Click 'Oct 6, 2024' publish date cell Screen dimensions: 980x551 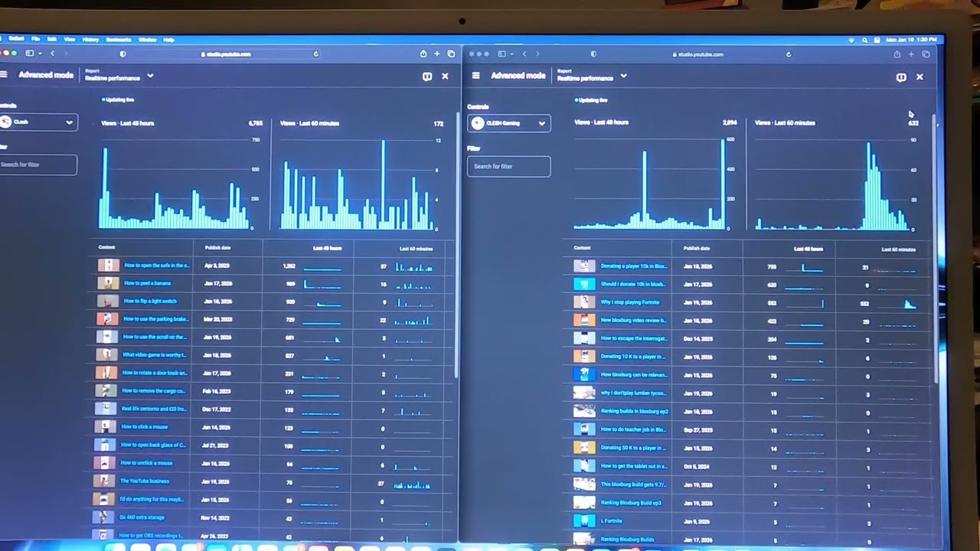point(696,466)
